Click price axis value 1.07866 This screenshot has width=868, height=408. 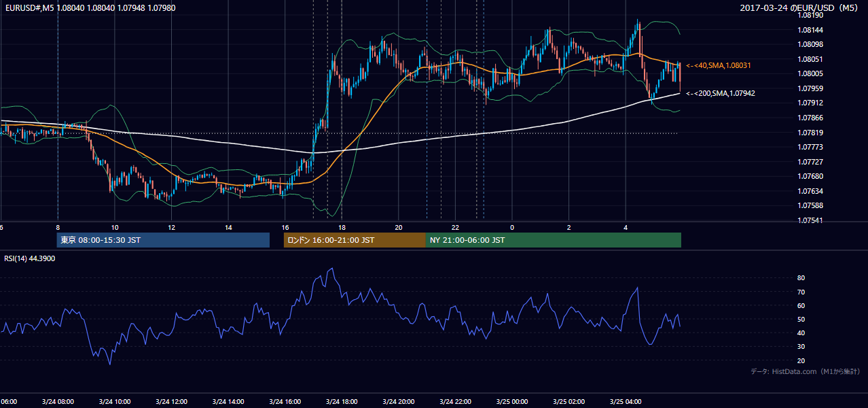click(810, 118)
